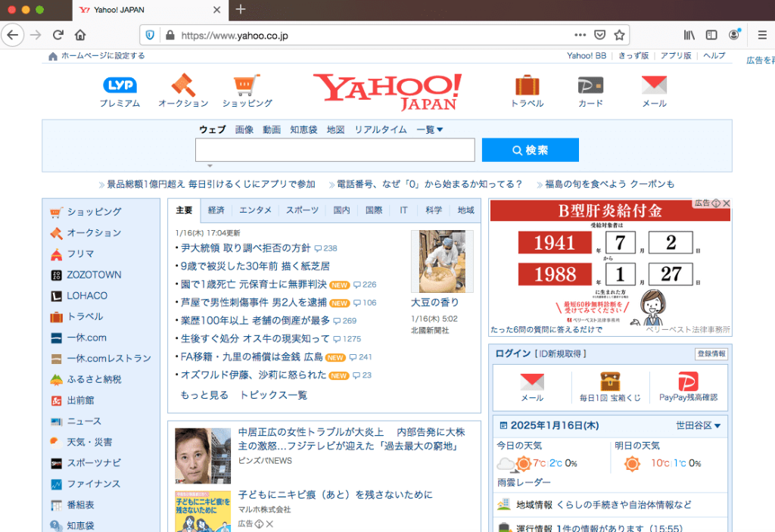Open フリマ in the left sidebar
This screenshot has width=775, height=532.
[x=80, y=254]
